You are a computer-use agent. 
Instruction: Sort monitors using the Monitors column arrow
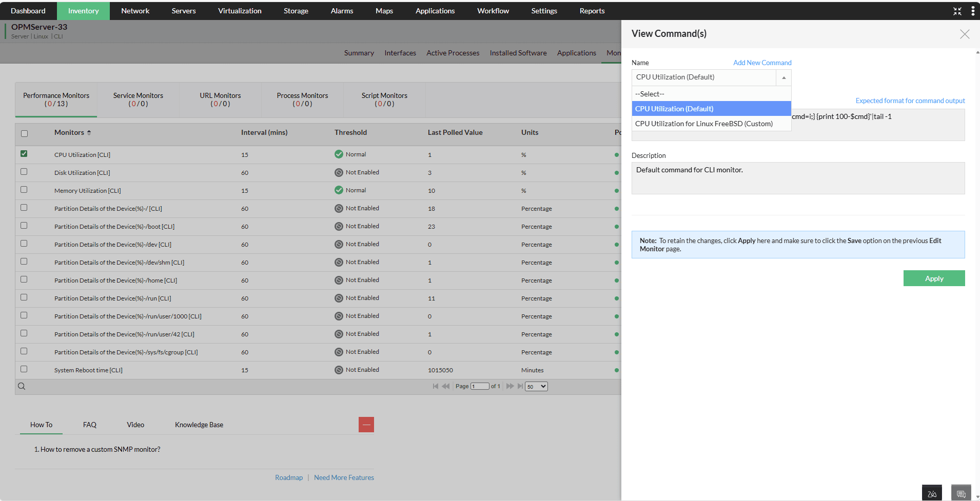89,132
